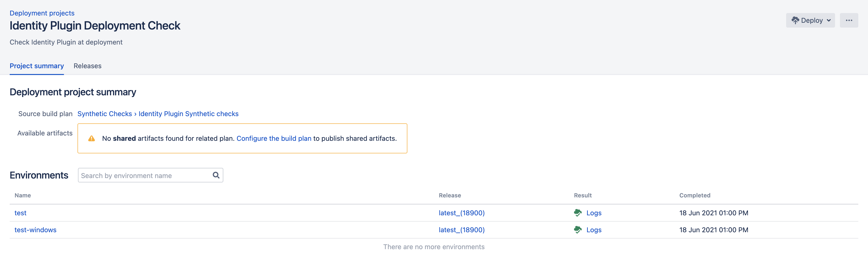This screenshot has width=868, height=269.
Task: Select the Project summary tab
Action: (37, 66)
